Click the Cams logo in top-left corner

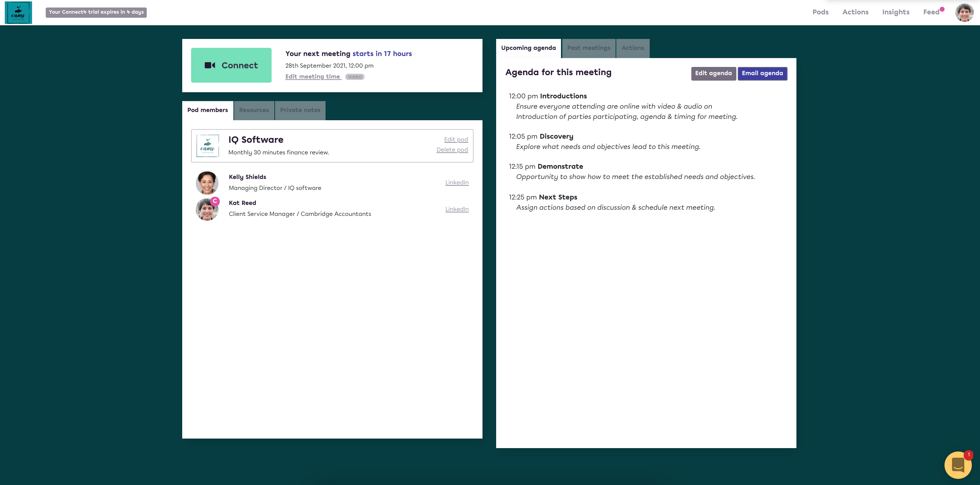coord(18,13)
